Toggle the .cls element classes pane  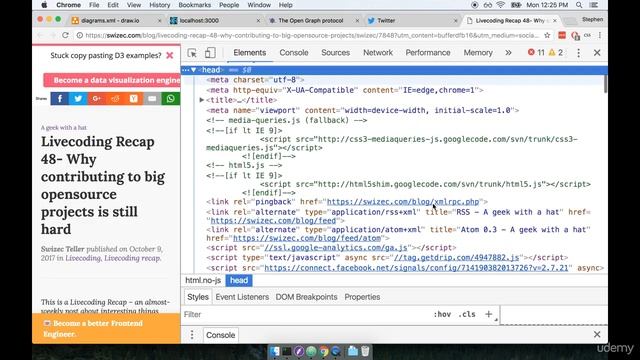coord(467,314)
